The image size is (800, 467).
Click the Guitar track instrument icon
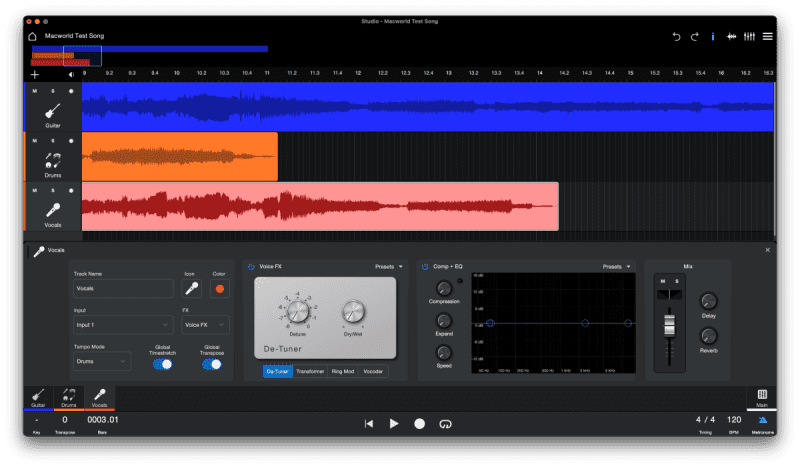click(x=53, y=111)
